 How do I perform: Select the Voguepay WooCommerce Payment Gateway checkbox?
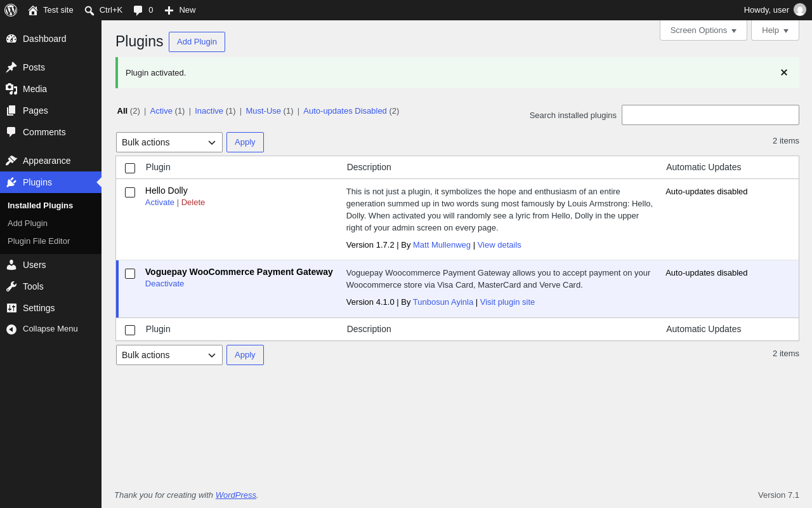[130, 274]
